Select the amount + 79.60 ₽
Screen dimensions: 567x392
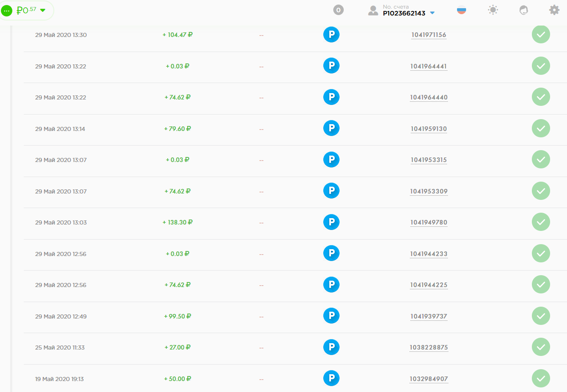[x=178, y=129]
